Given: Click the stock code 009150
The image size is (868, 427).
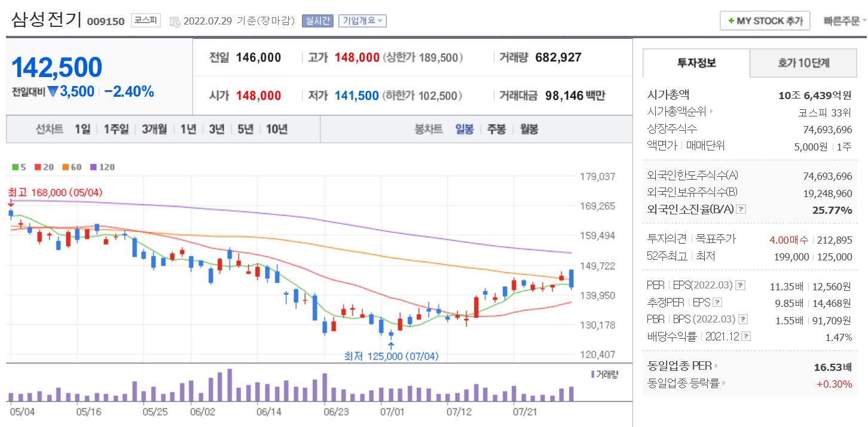Looking at the screenshot, I should click(x=106, y=21).
